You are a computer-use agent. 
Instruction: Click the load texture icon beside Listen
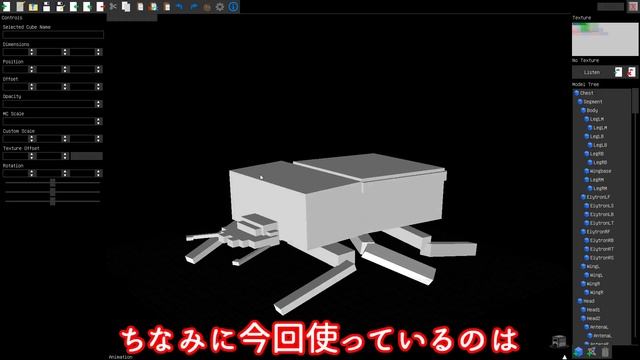pos(618,72)
